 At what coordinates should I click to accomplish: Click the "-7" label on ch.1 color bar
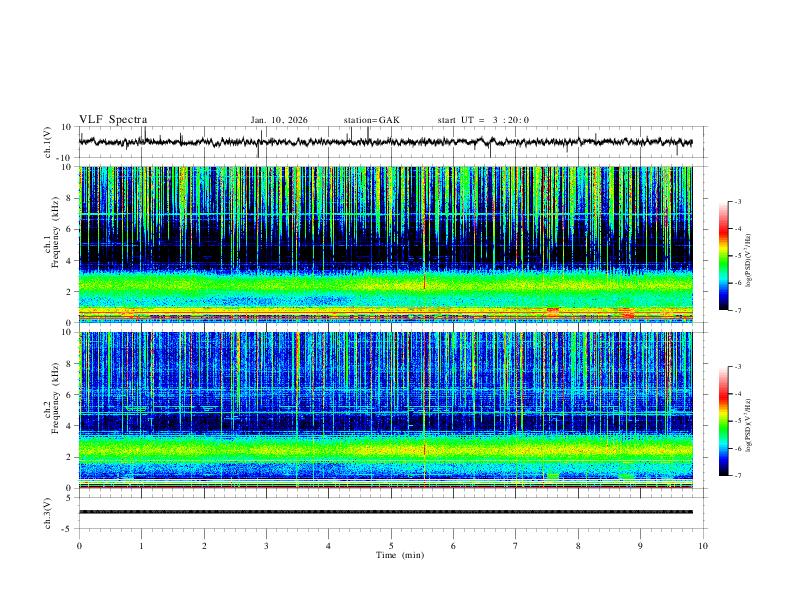click(x=737, y=310)
